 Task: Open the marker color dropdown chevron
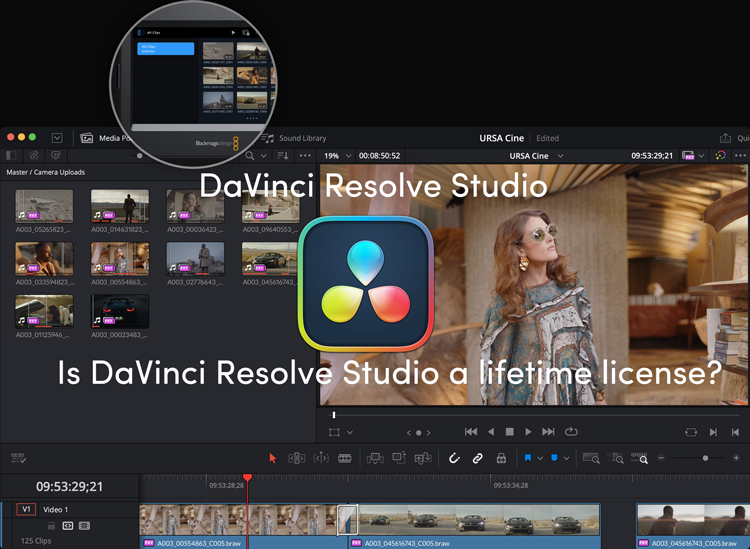pyautogui.click(x=566, y=458)
